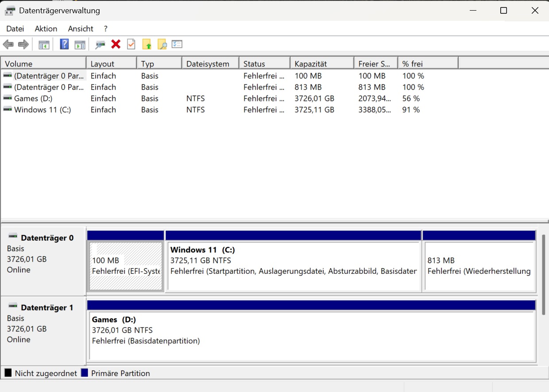Image resolution: width=549 pixels, height=392 pixels.
Task: Click drive icon of Games (D:) row
Action: (x=8, y=98)
